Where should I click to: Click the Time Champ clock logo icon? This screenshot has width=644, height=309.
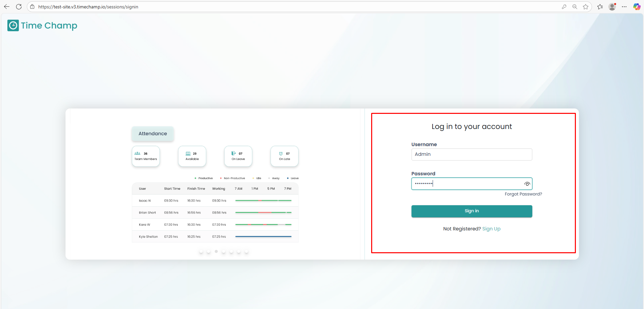13,26
